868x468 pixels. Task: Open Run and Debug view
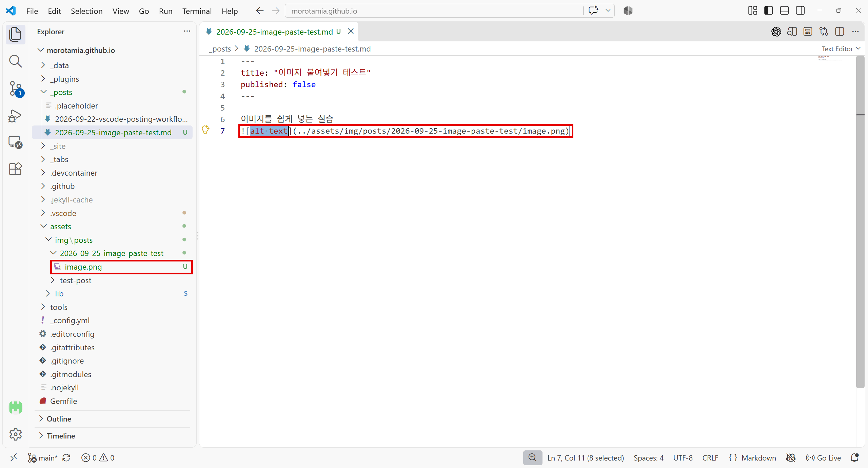[16, 116]
